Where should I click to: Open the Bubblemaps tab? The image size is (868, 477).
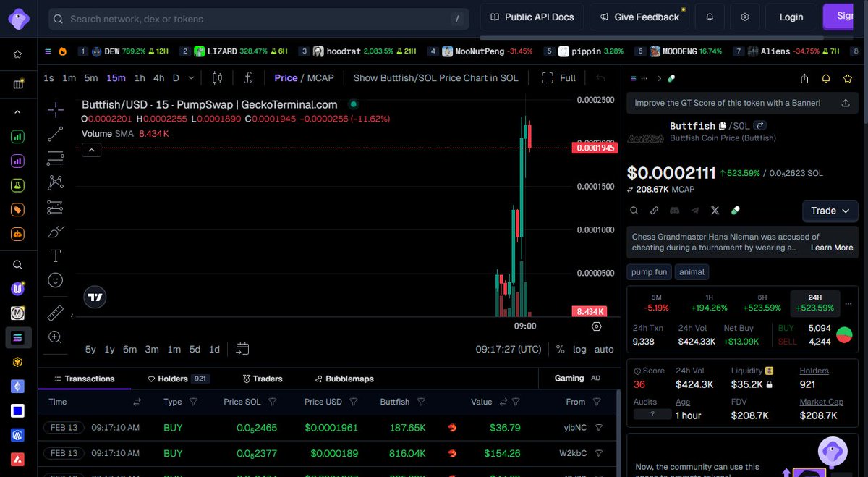pyautogui.click(x=344, y=378)
